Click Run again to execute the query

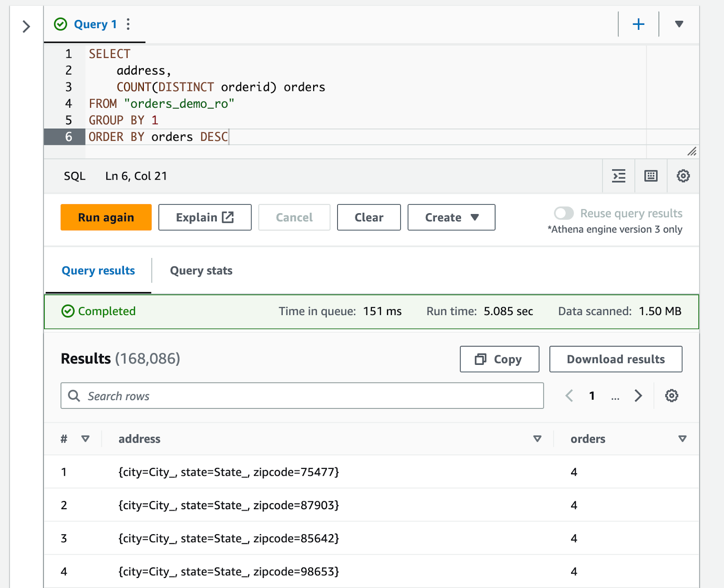click(x=105, y=217)
